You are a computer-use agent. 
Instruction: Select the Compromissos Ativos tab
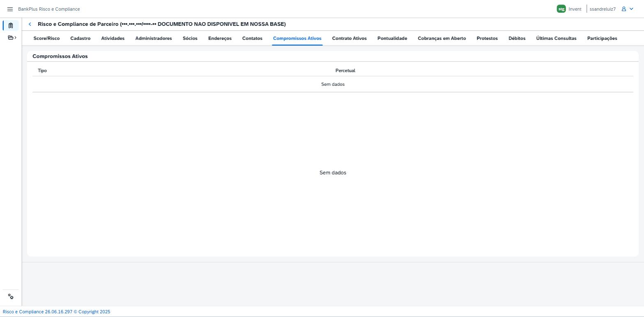297,38
